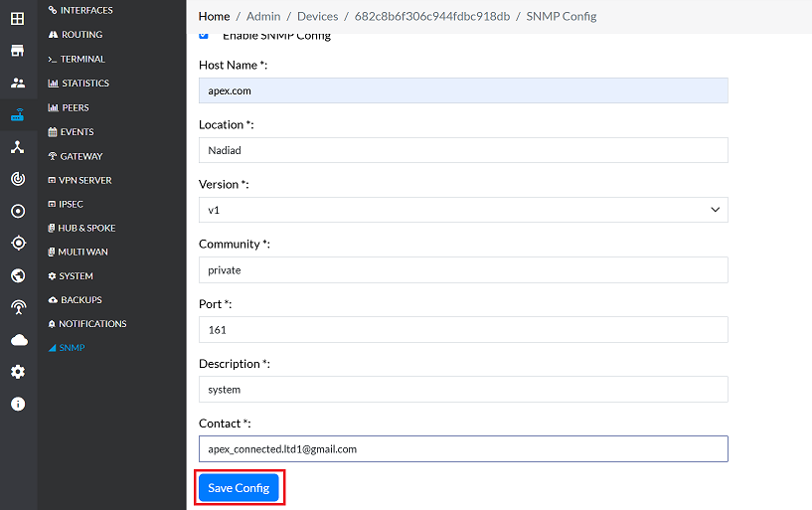Select the SNMP menu item
The height and width of the screenshot is (510, 812).
[67, 347]
